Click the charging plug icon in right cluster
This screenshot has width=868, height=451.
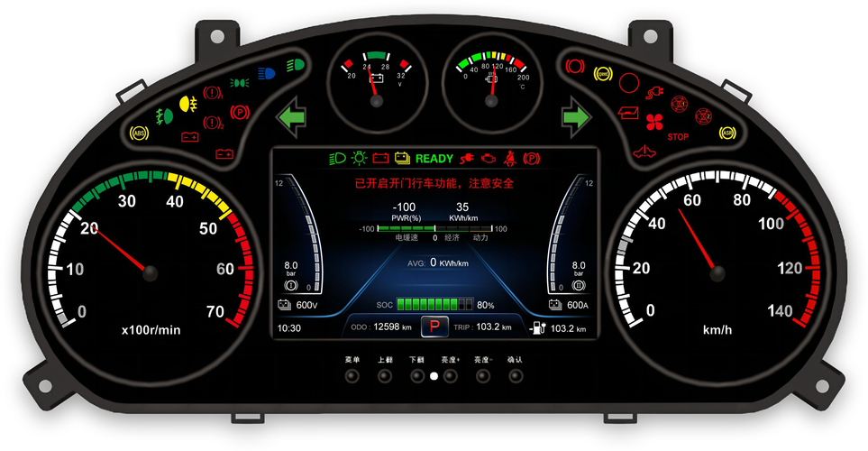(x=654, y=93)
